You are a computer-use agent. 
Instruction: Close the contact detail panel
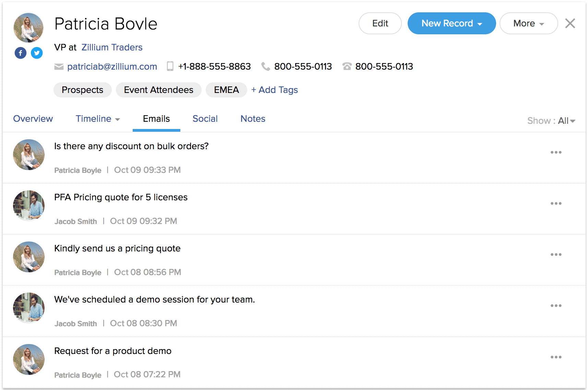[570, 23]
